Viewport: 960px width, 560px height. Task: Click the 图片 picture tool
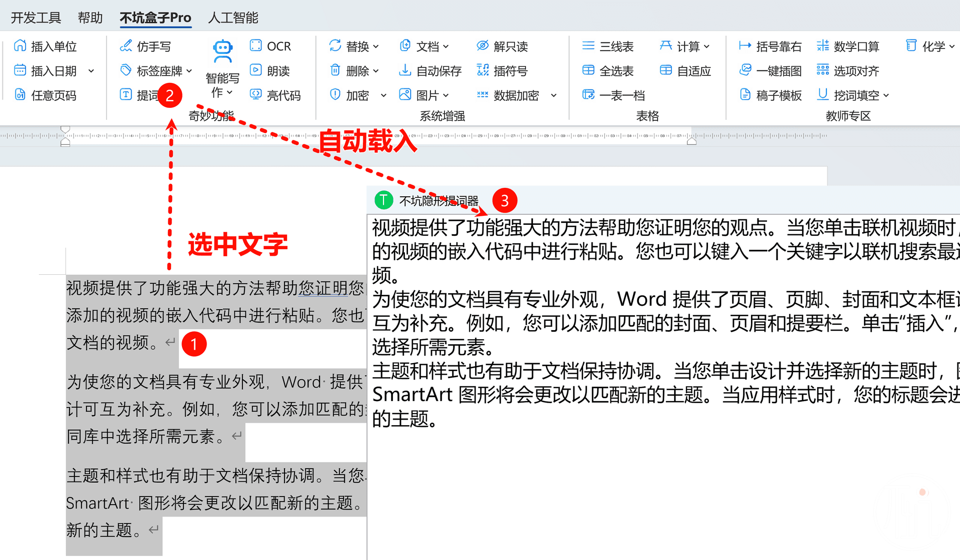(419, 95)
